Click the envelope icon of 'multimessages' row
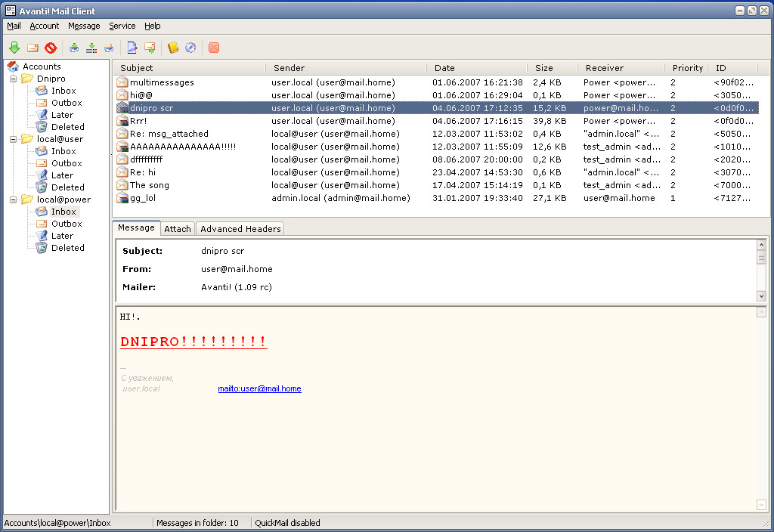Viewport: 774px width, 532px height. click(x=122, y=82)
